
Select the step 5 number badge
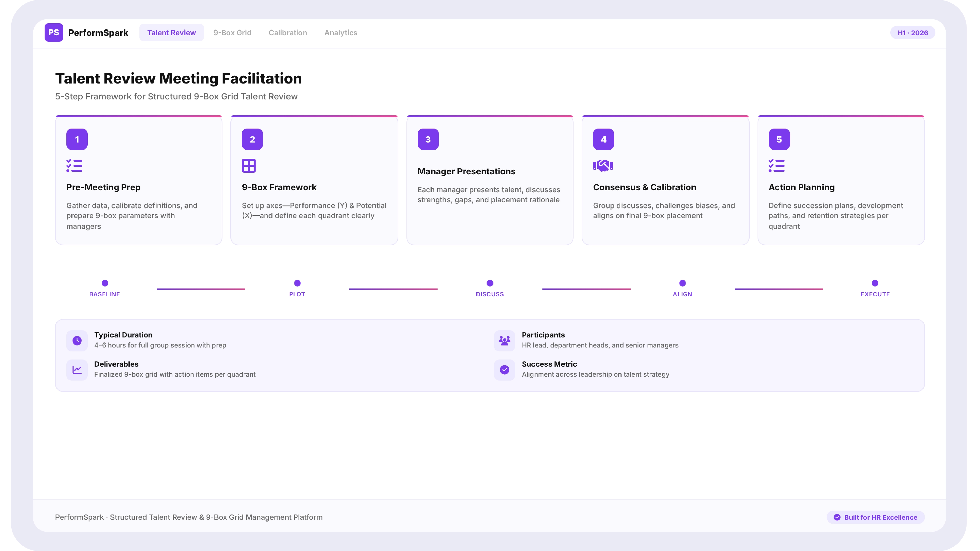779,139
